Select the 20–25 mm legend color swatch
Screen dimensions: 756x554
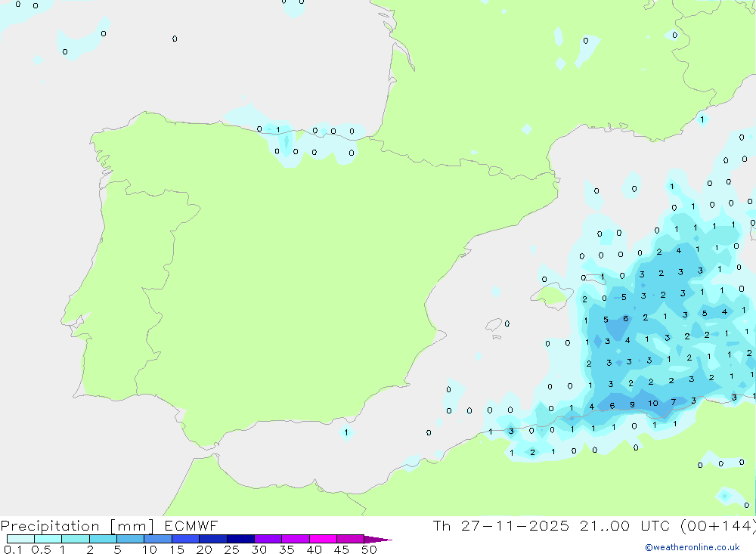coord(213,539)
